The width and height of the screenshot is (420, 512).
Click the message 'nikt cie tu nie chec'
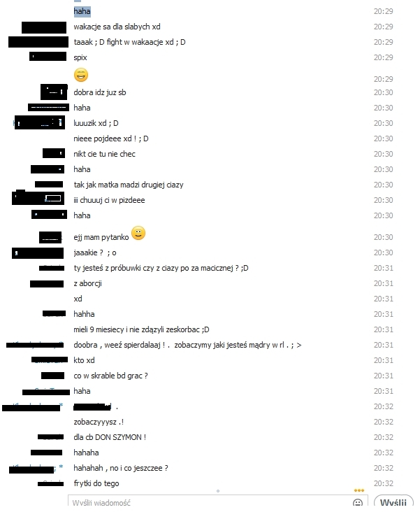[104, 154]
